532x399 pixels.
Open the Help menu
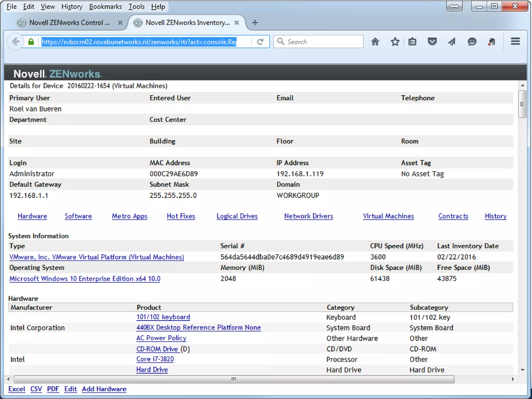tap(158, 6)
